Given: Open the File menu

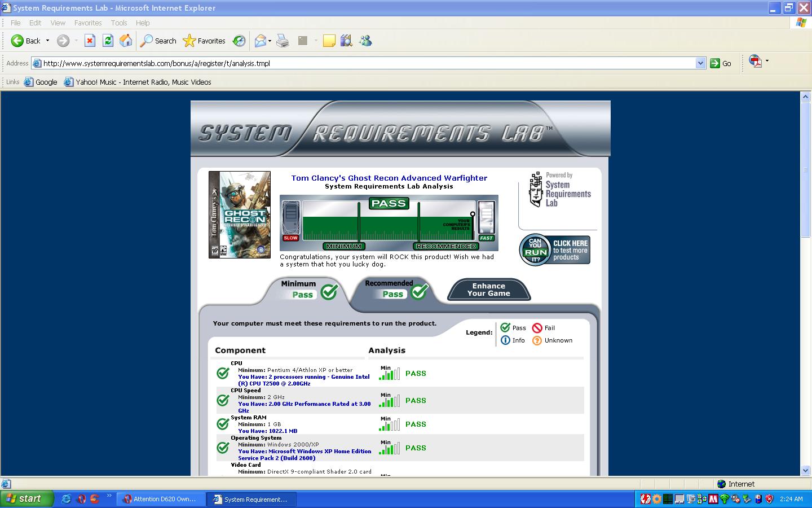Looking at the screenshot, I should pos(15,23).
